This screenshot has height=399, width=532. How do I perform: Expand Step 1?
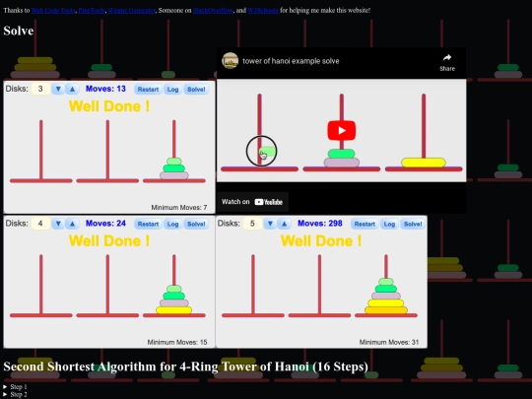click(x=15, y=387)
